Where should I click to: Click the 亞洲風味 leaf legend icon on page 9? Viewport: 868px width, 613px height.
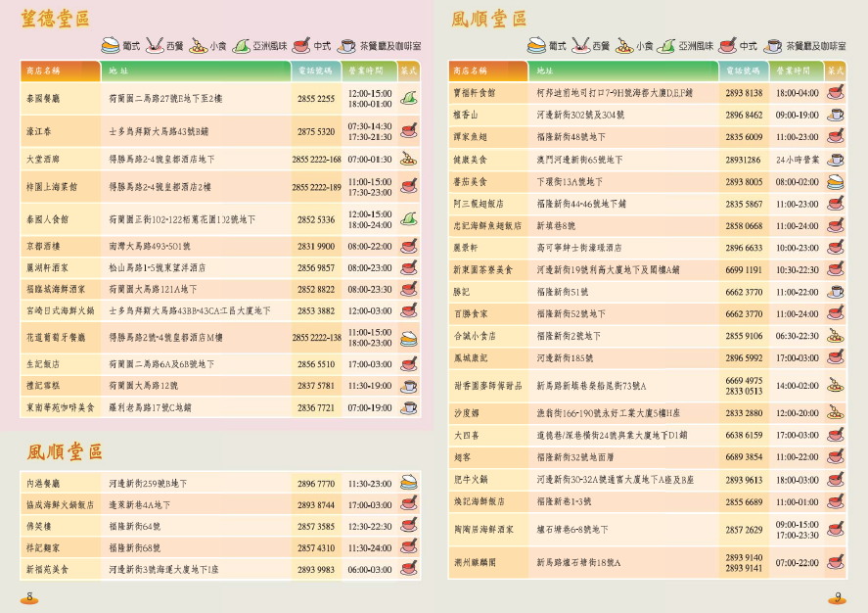tap(667, 45)
